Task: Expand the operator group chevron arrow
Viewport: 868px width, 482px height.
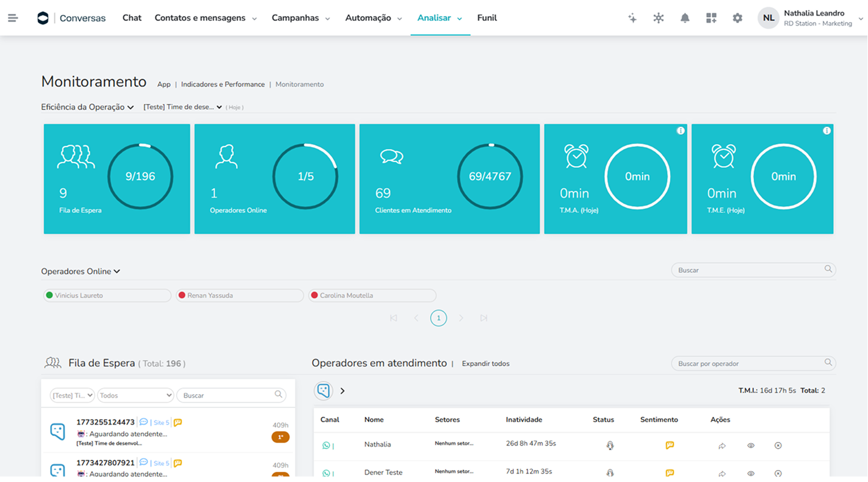Action: pos(343,391)
